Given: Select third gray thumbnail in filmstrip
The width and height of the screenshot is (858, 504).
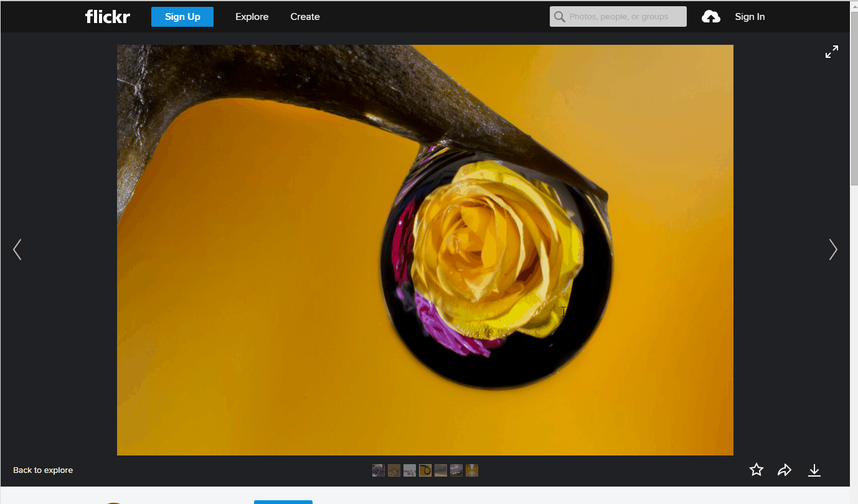Looking at the screenshot, I should [410, 470].
